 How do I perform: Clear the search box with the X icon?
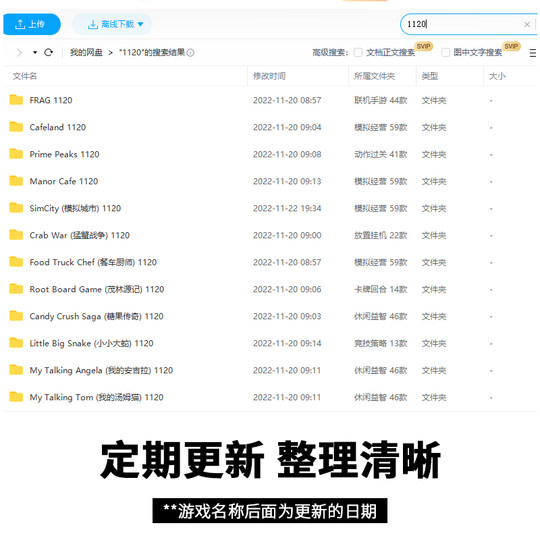click(527, 24)
